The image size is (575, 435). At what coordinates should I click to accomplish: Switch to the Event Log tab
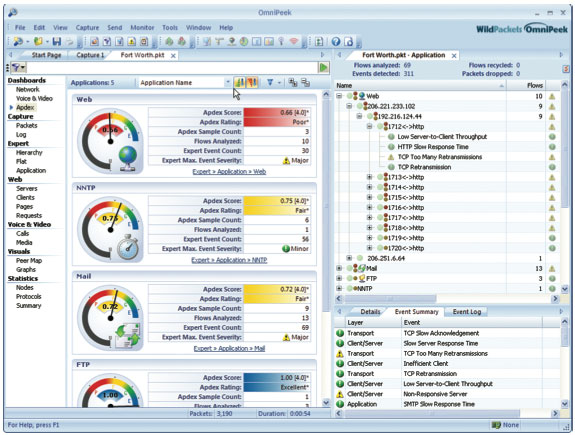(466, 312)
